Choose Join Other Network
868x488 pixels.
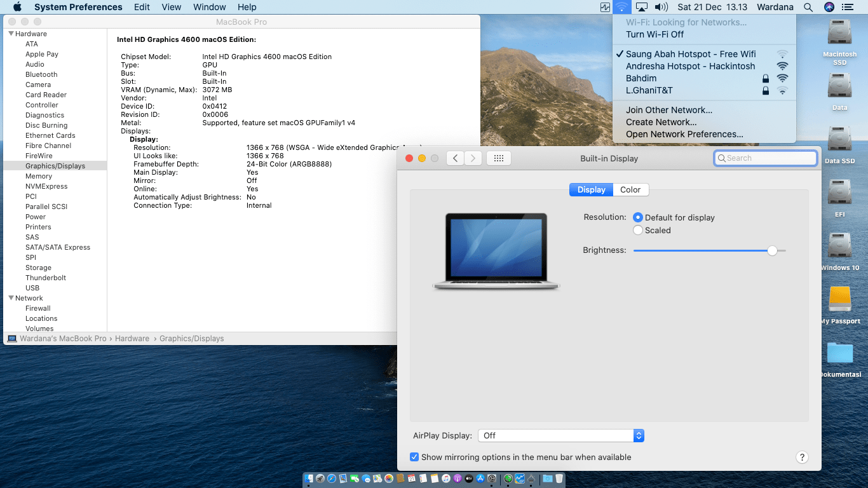pos(704,110)
